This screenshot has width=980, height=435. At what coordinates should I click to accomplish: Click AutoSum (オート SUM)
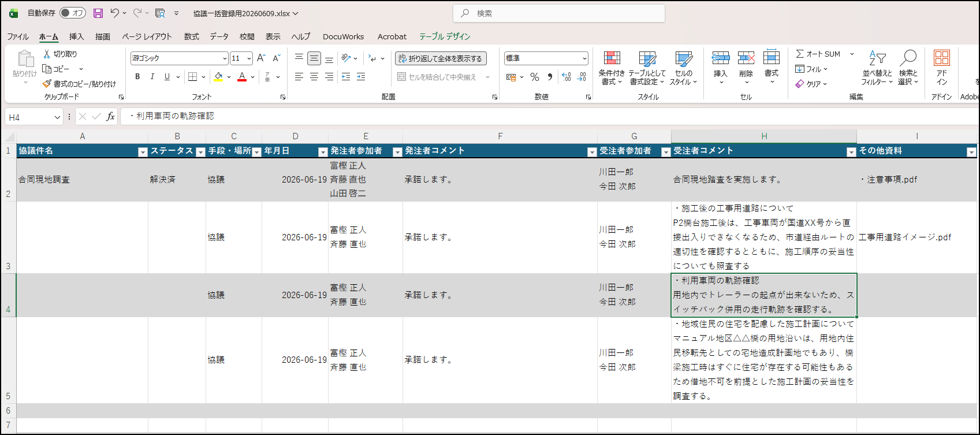[818, 54]
